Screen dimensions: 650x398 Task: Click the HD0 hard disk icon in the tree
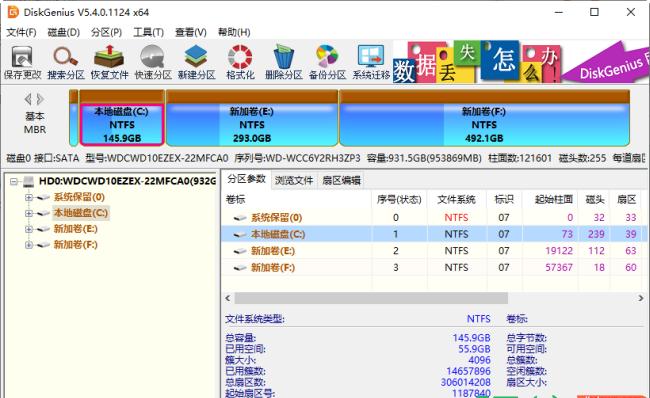pyautogui.click(x=29, y=181)
